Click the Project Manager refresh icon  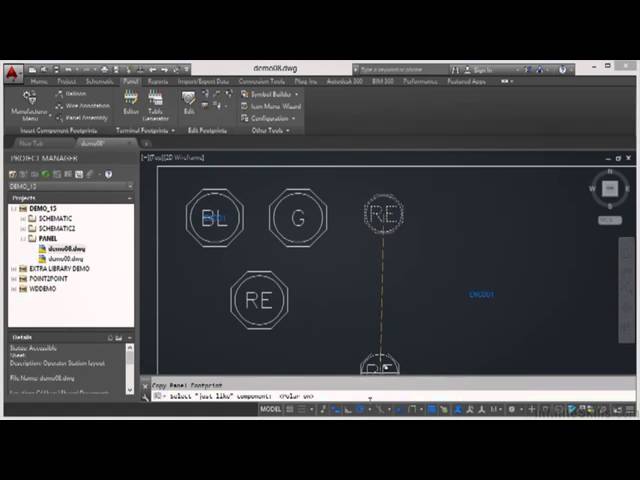click(x=45, y=174)
